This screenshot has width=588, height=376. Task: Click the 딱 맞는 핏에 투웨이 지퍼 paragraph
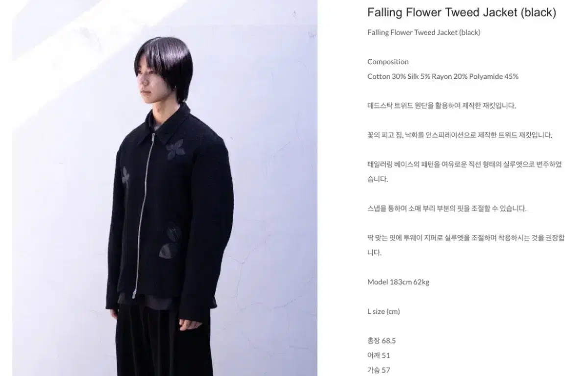pyautogui.click(x=465, y=245)
